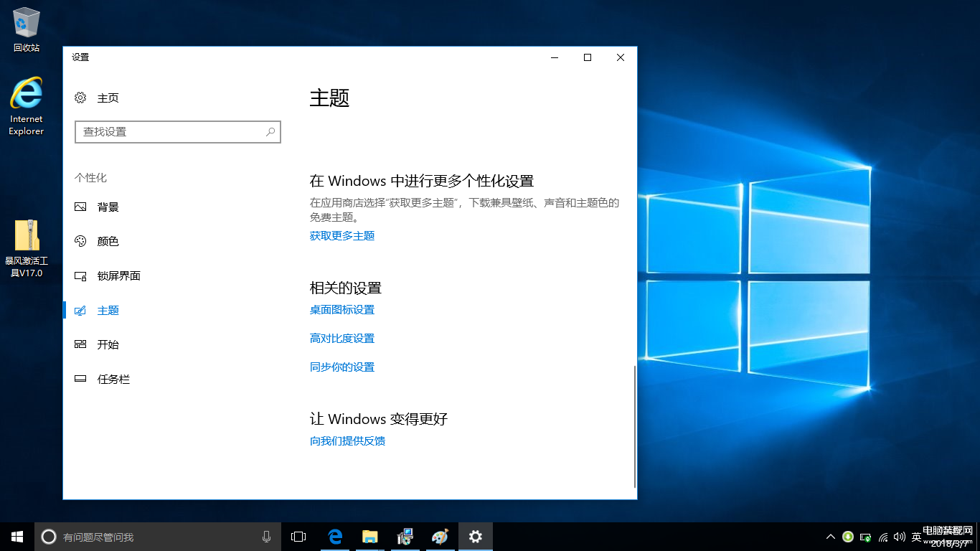Click the Cortana circle icon
This screenshot has width=980, height=551.
(49, 537)
